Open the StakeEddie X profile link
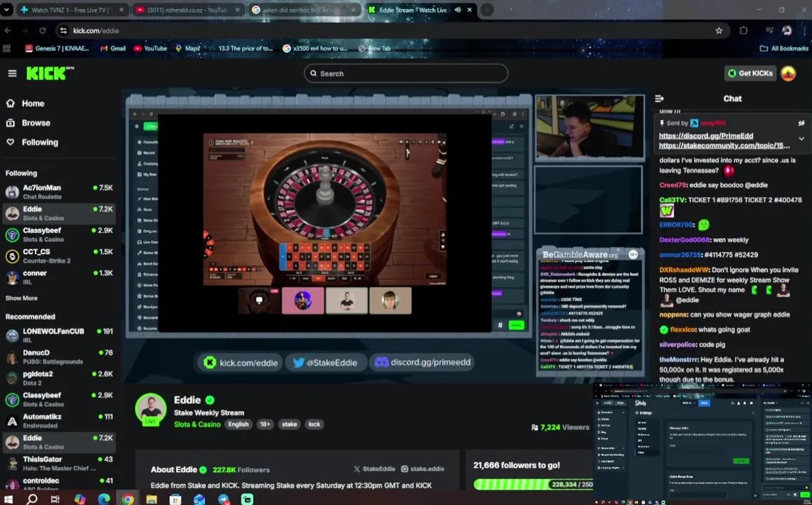The width and height of the screenshot is (812, 505). [x=374, y=469]
